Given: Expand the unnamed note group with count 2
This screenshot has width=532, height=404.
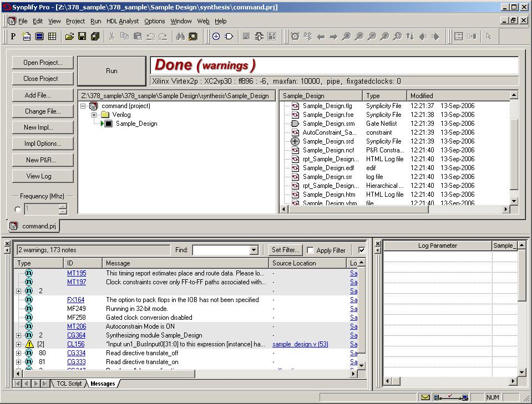Looking at the screenshot, I should [x=19, y=291].
